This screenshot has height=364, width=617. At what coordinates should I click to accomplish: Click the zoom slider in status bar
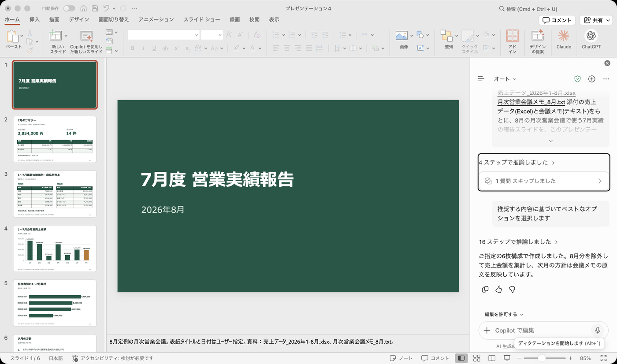tap(544, 358)
